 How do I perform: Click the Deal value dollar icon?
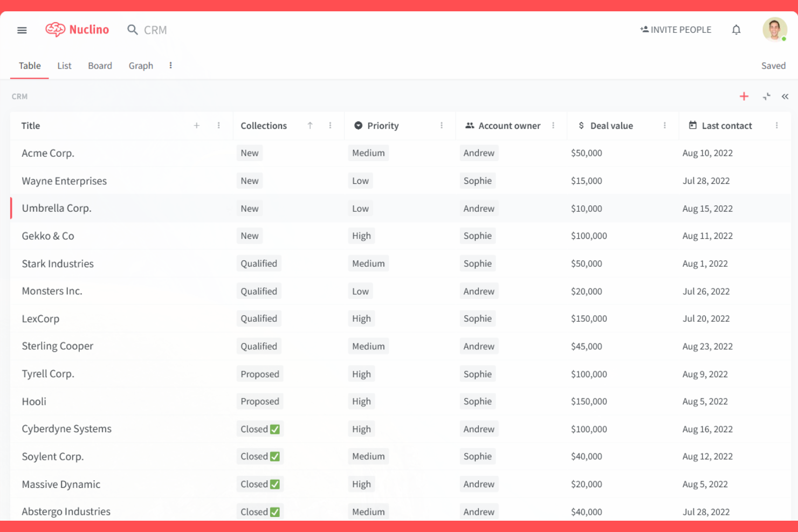tap(581, 126)
